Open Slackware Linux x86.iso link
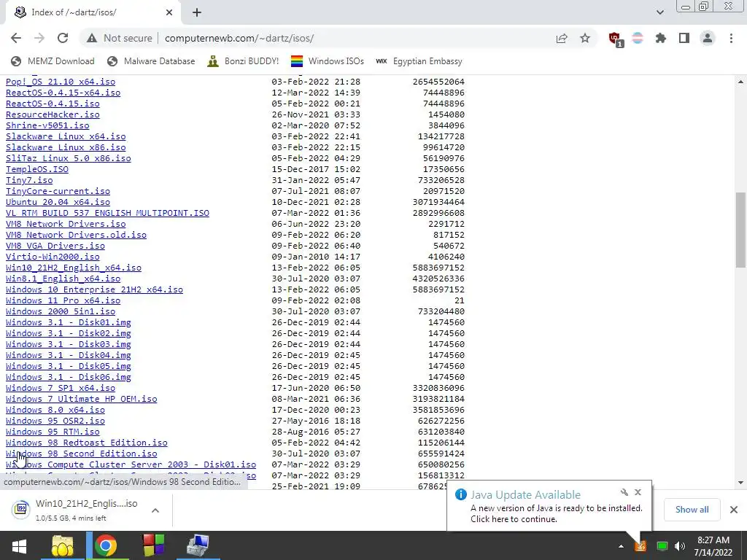This screenshot has height=560, width=747. tap(66, 147)
